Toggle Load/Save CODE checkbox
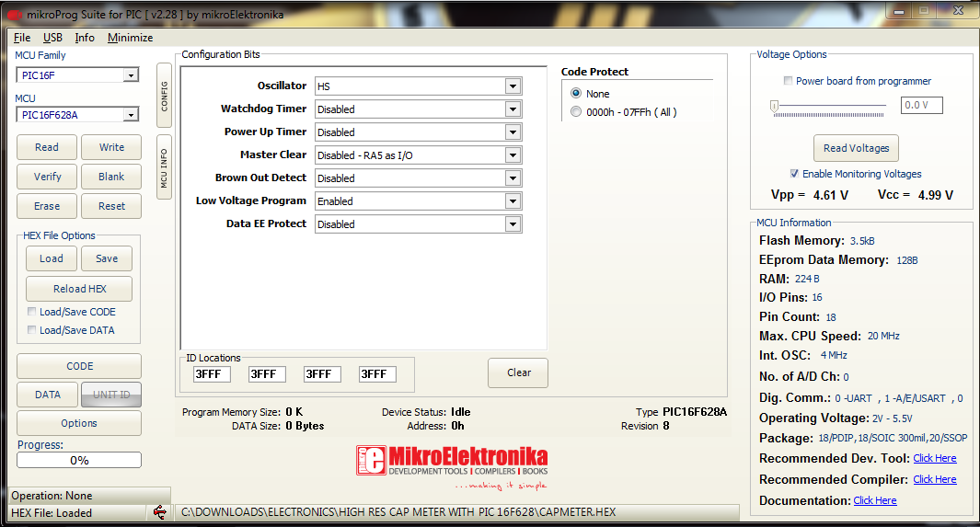 click(31, 312)
